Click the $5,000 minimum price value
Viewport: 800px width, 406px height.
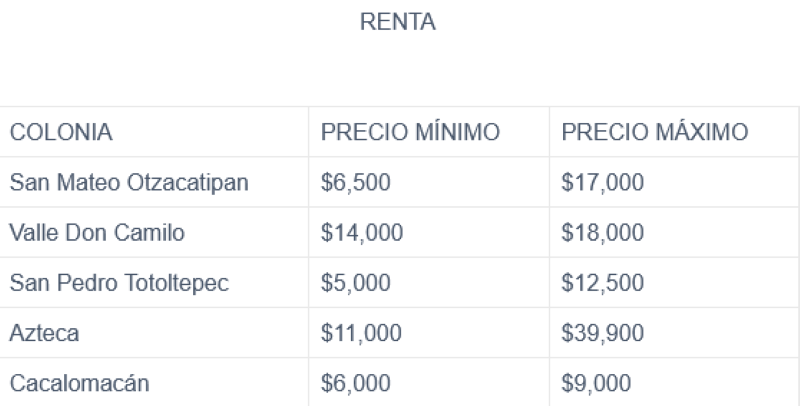pos(355,283)
